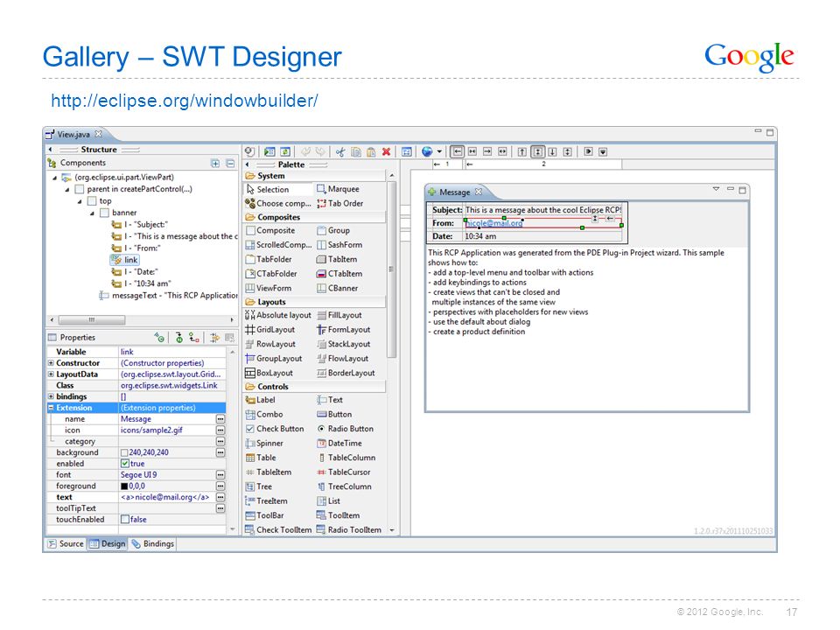Select the TableCursor palette item

tap(343, 472)
